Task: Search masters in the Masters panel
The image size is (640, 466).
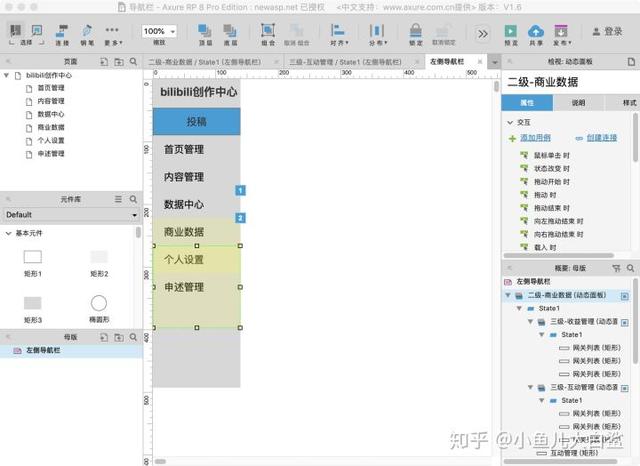Action: (133, 337)
